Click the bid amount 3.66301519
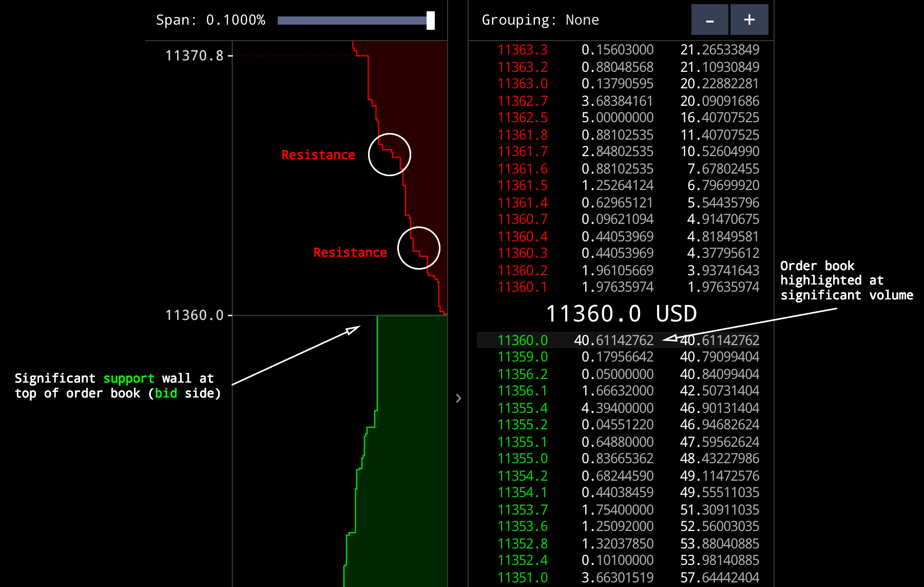This screenshot has height=587, width=924. pyautogui.click(x=618, y=577)
